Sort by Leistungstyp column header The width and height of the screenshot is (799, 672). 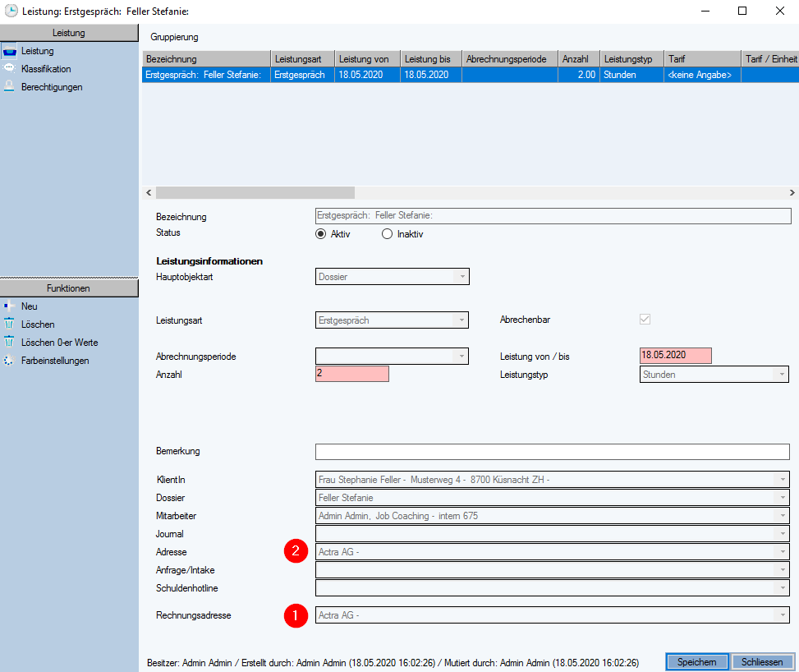pos(632,58)
